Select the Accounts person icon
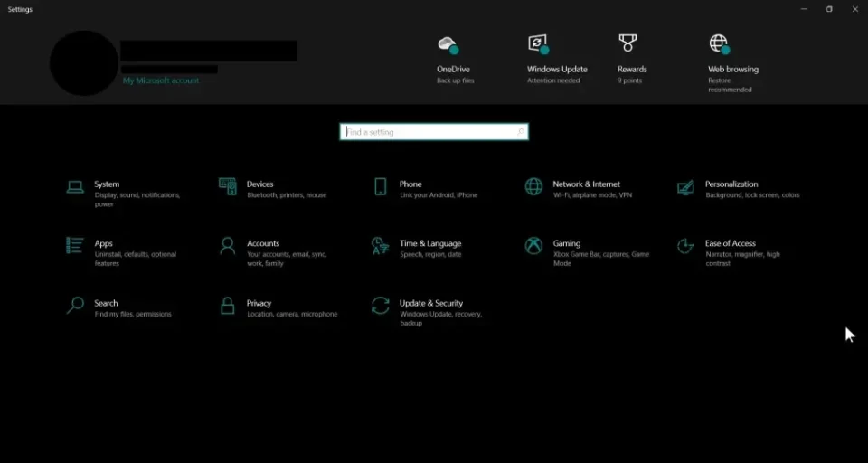Image resolution: width=868 pixels, height=463 pixels. click(228, 246)
